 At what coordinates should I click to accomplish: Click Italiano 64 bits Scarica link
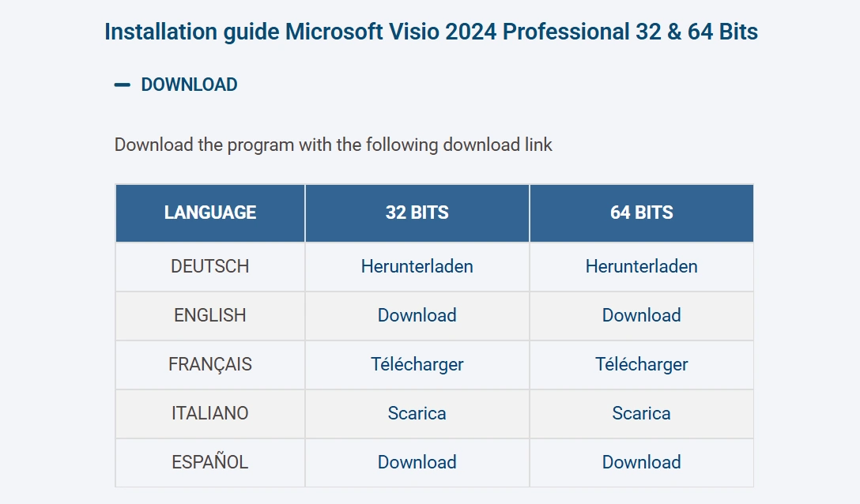[x=641, y=413]
